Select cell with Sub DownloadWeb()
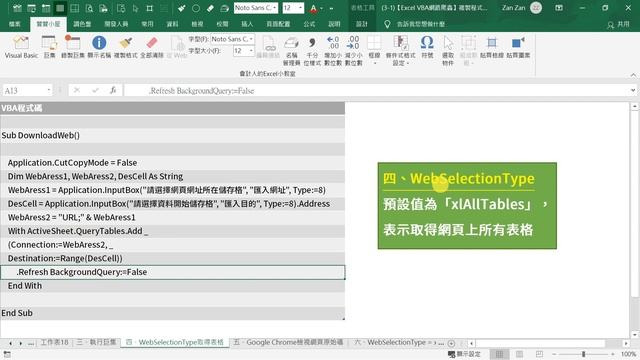640x360 pixels. pyautogui.click(x=172, y=136)
